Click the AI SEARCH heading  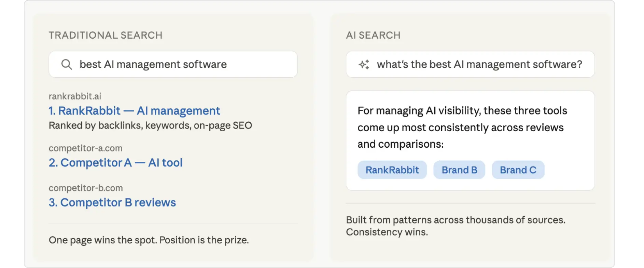[x=373, y=35]
